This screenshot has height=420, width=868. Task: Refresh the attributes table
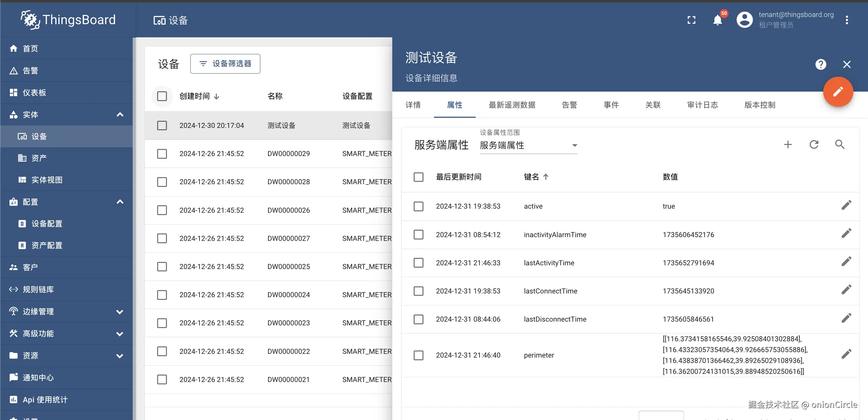click(814, 145)
